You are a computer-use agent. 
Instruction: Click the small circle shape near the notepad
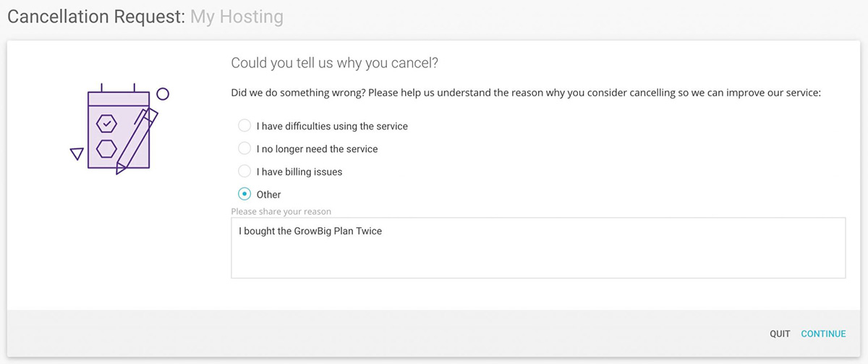tap(163, 94)
